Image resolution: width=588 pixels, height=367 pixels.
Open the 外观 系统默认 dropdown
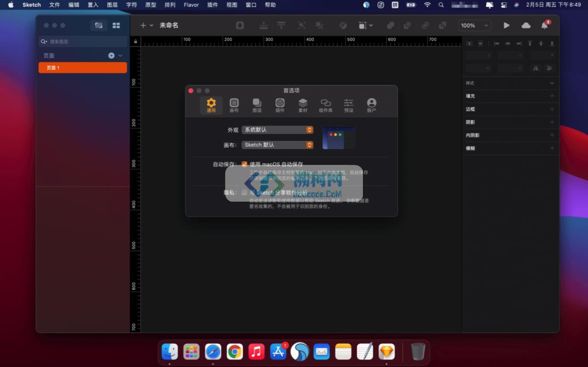pos(277,130)
